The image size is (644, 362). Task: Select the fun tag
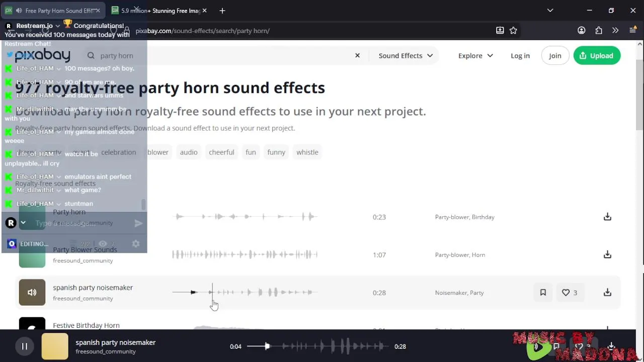tap(251, 152)
